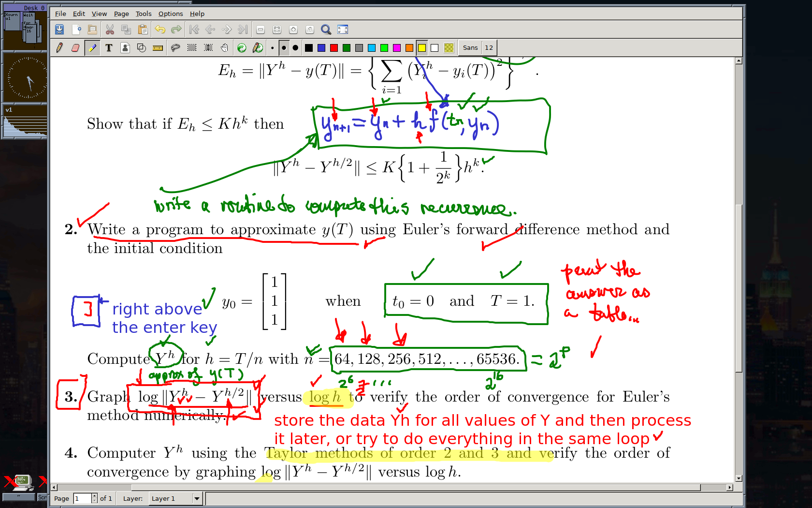812x508 pixels.
Task: Open the Layer 1 dropdown
Action: pyautogui.click(x=197, y=498)
